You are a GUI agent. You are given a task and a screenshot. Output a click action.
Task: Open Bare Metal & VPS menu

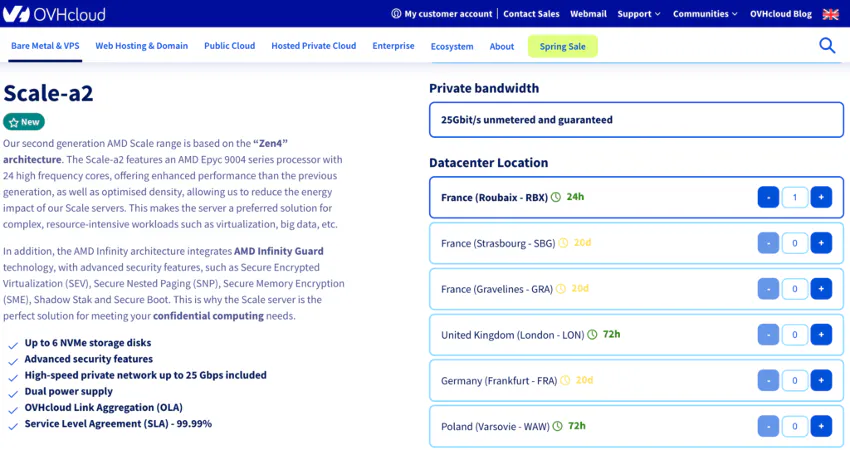pyautogui.click(x=45, y=46)
